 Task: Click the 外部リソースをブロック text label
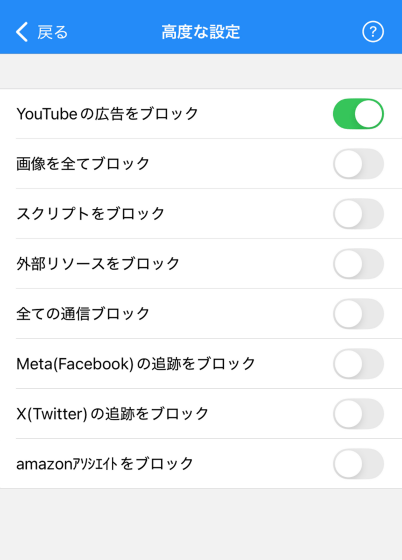98,264
